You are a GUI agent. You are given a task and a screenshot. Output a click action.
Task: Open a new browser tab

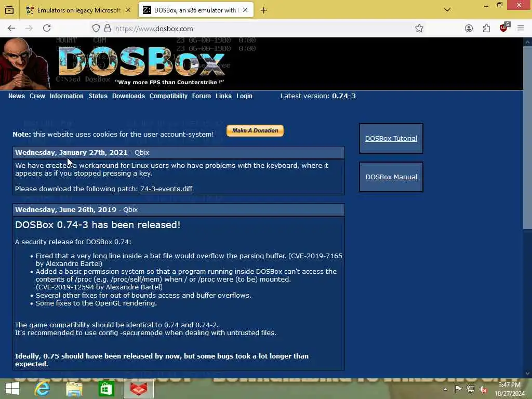pos(263,10)
